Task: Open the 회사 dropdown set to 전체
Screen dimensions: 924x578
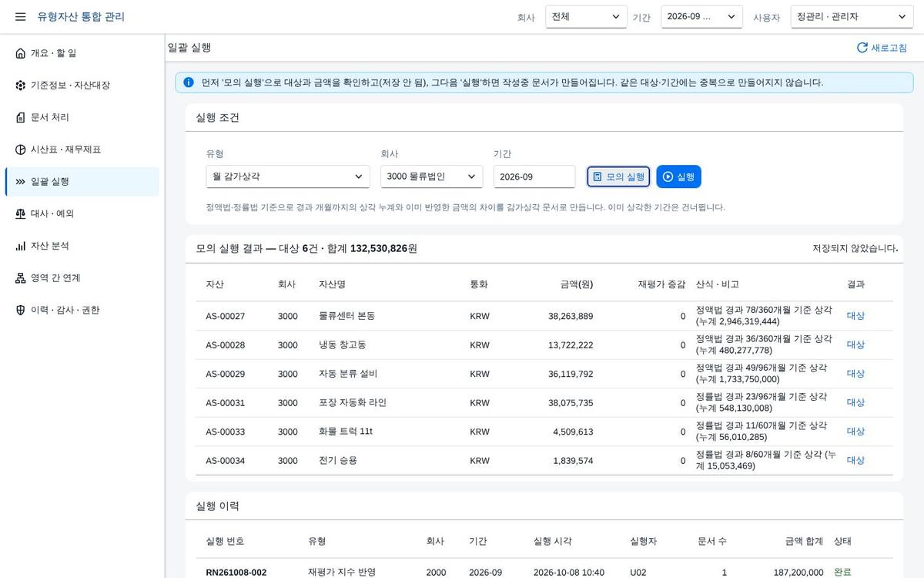Action: (x=586, y=17)
